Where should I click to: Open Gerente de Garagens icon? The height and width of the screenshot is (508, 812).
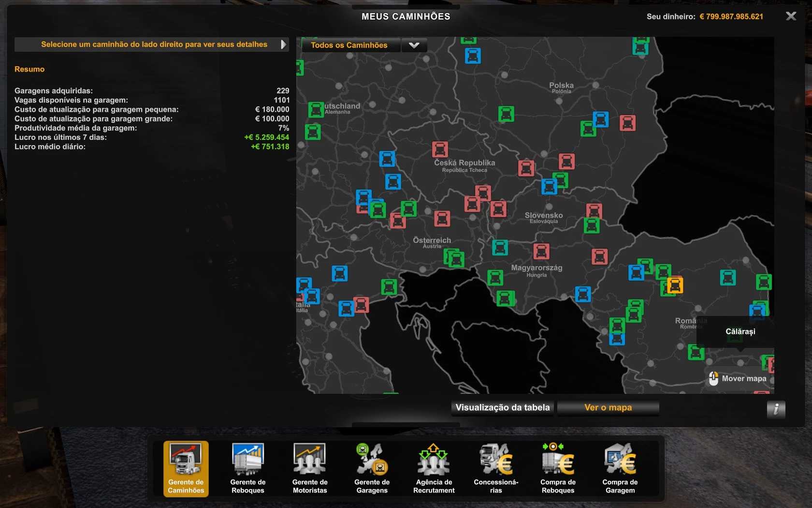pyautogui.click(x=372, y=468)
